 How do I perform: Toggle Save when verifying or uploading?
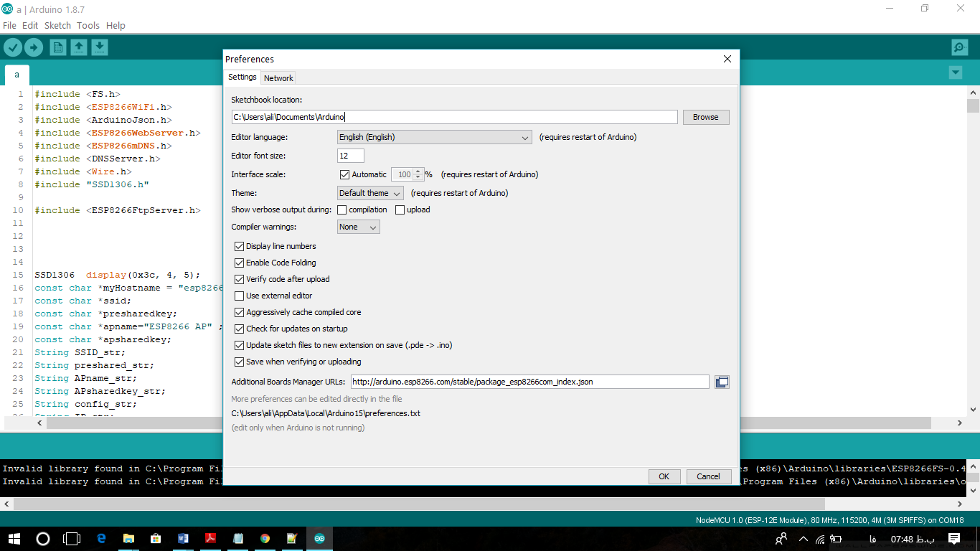pos(240,362)
